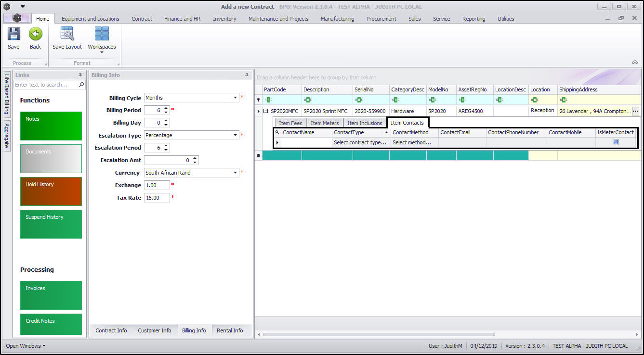Open the Billing Cycle dropdown
Screen dimensions: 644x355
(x=236, y=98)
